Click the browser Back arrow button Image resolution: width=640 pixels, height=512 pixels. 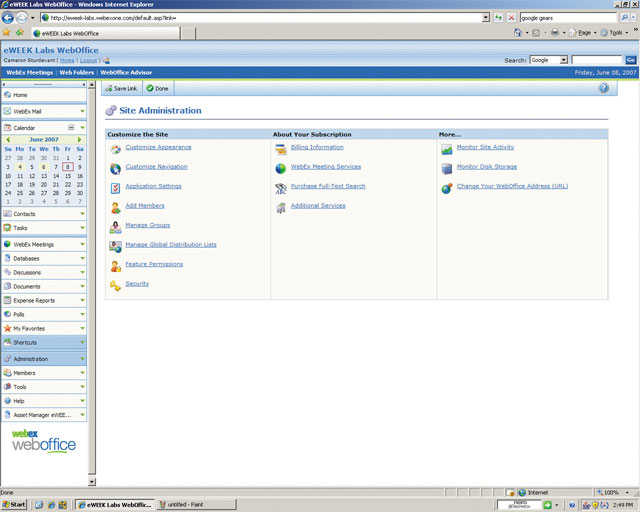(8, 18)
